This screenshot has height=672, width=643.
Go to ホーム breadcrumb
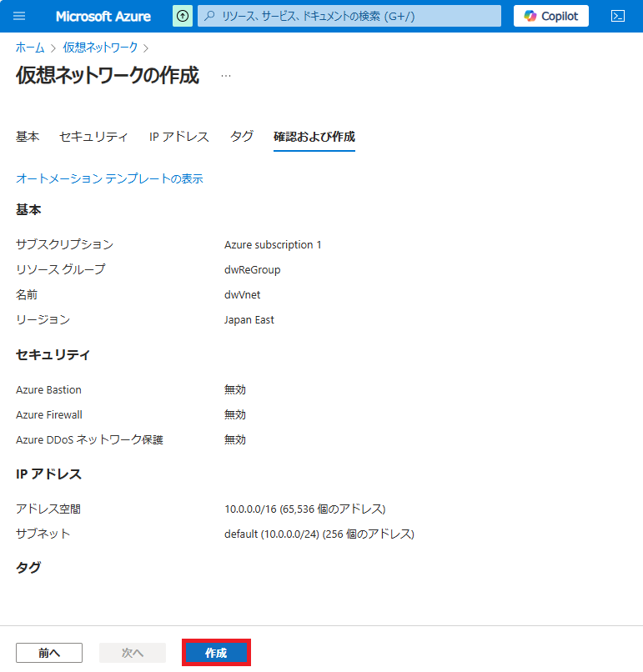pos(30,48)
